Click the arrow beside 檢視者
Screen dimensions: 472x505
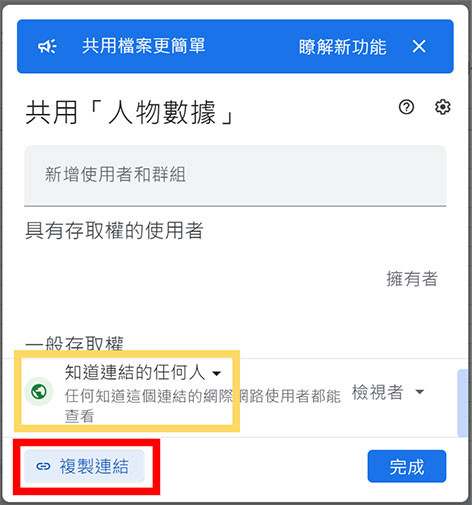coord(420,392)
